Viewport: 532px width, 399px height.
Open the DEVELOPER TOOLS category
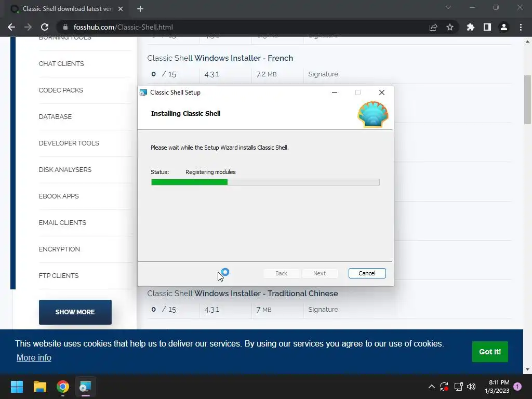coord(69,143)
